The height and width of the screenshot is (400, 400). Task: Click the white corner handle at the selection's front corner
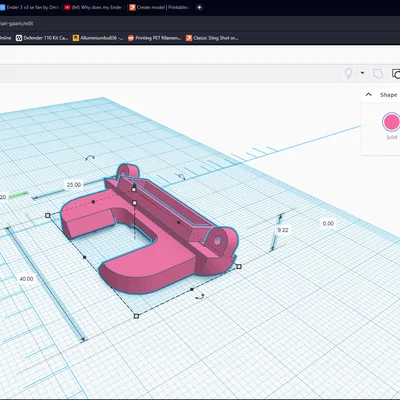(136, 316)
